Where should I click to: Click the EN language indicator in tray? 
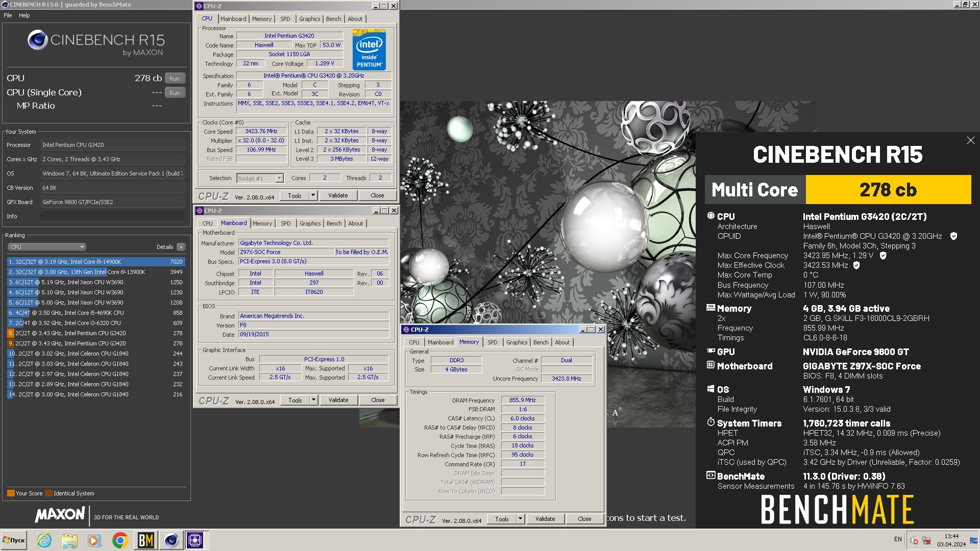898,539
